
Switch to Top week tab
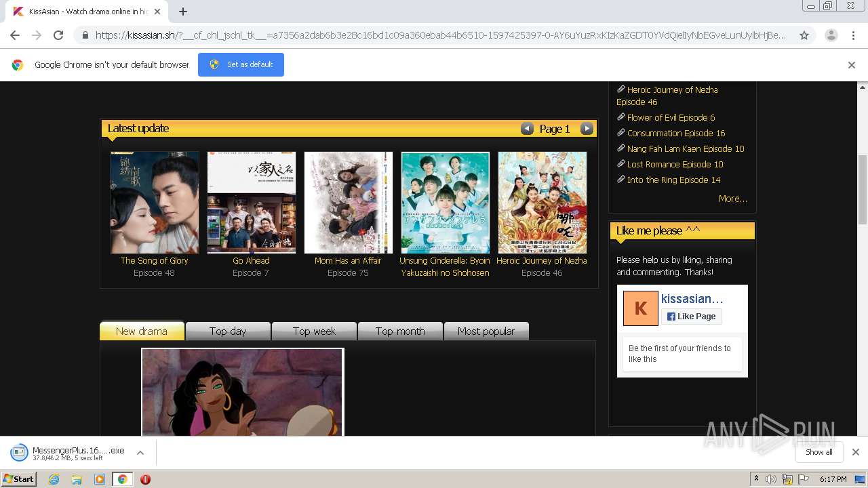click(314, 331)
